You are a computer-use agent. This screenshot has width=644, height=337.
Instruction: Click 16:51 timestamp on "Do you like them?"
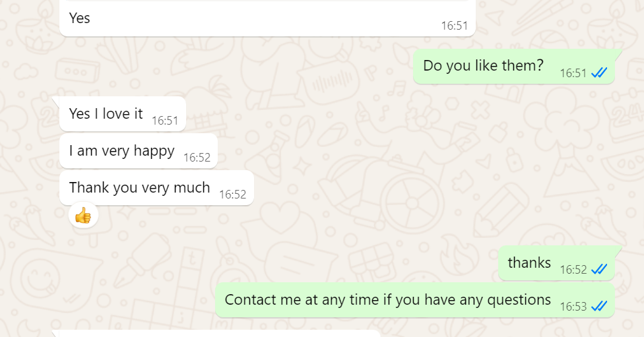pyautogui.click(x=573, y=73)
